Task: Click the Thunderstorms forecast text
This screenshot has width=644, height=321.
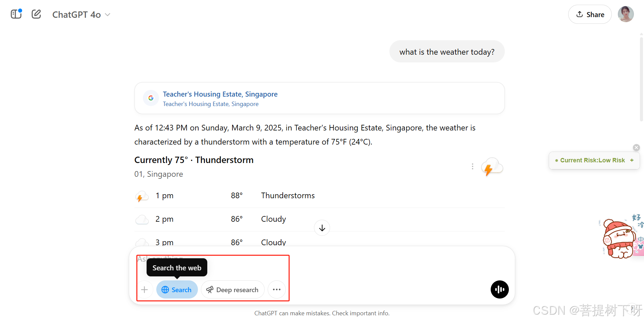Action: [288, 196]
